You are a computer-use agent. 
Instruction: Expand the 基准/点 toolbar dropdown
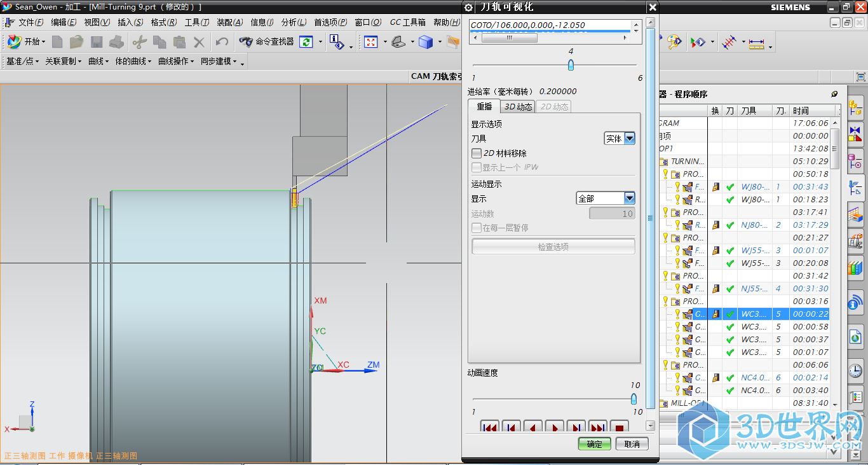tap(22, 62)
